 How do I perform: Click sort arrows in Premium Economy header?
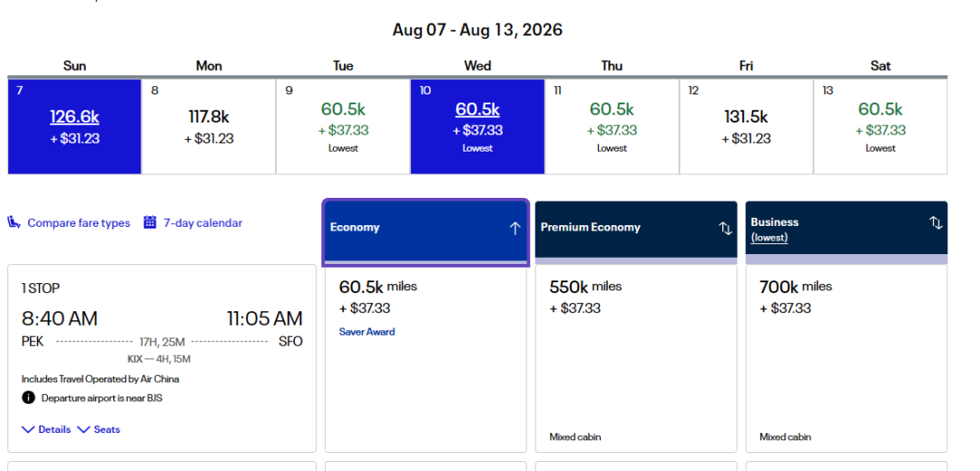point(726,228)
